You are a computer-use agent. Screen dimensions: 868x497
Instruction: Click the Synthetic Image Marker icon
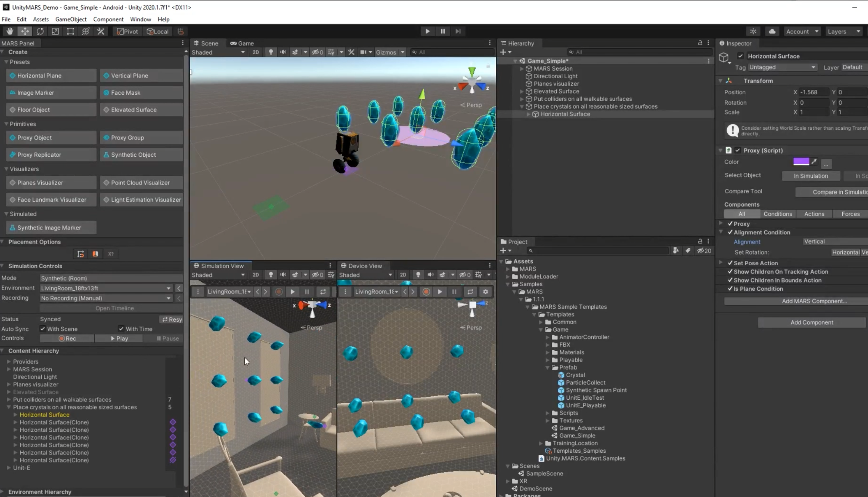[x=13, y=227]
